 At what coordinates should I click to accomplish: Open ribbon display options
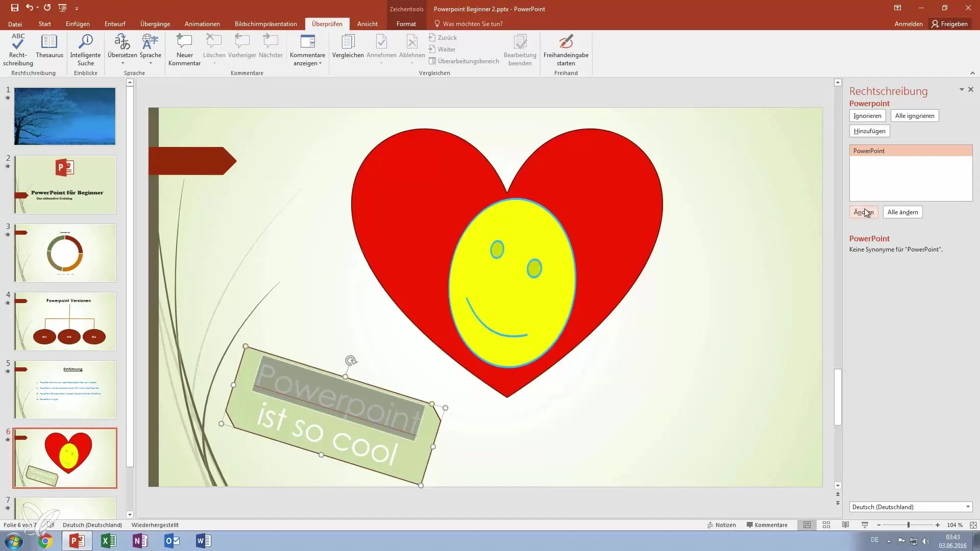point(897,8)
